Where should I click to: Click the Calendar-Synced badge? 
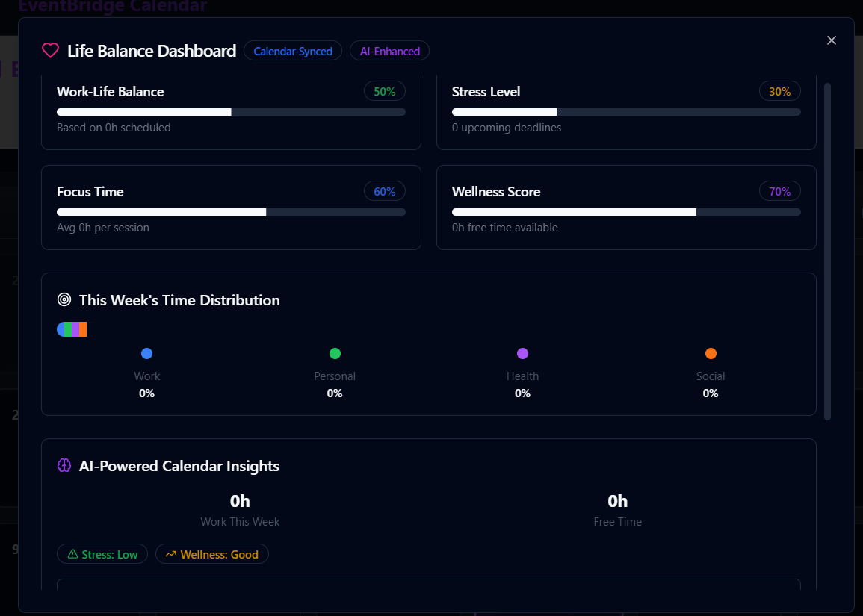pos(293,52)
